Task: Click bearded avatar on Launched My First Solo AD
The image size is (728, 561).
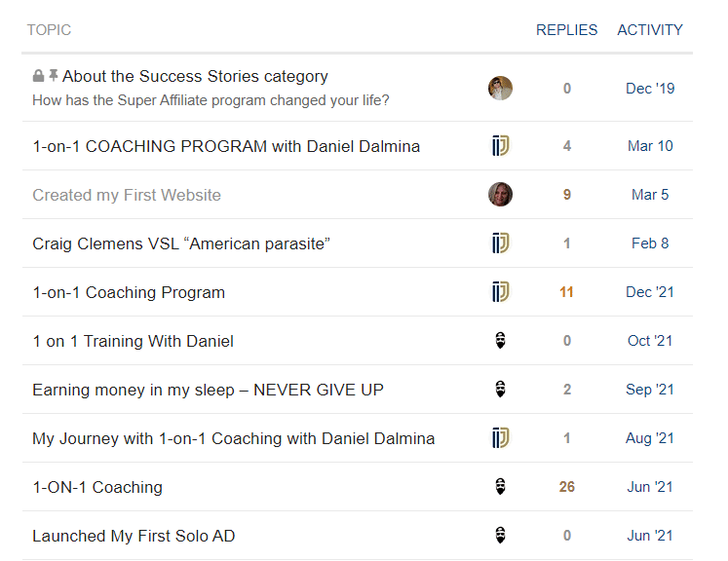Action: (x=500, y=536)
